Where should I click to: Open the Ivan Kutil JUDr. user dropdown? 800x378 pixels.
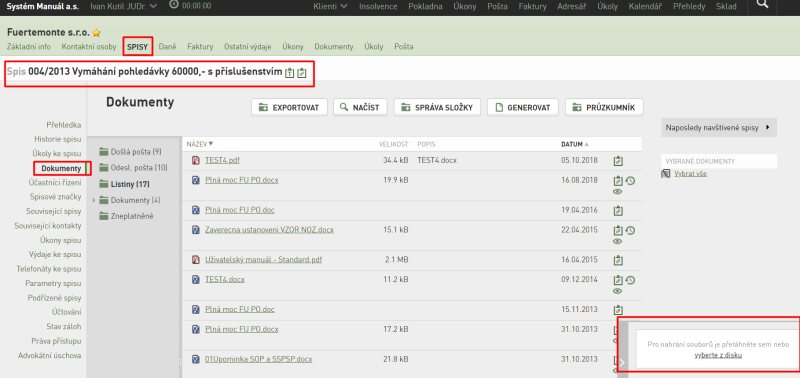123,6
